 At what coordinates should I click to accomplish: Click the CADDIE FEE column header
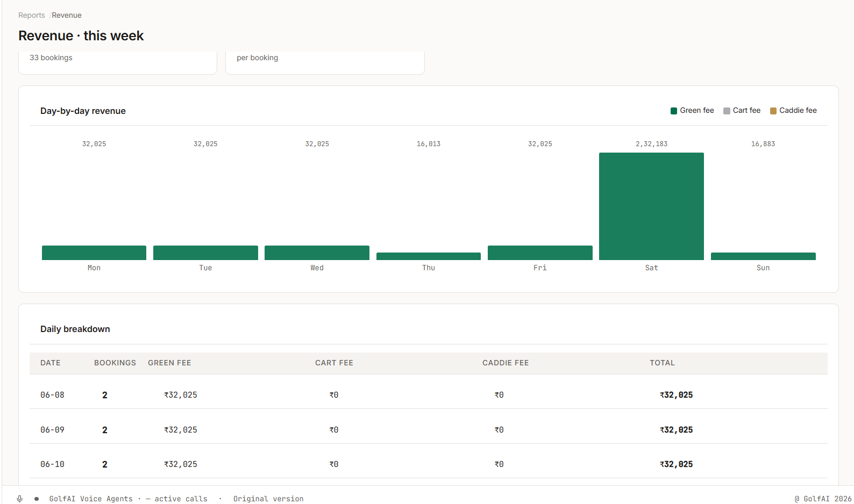(x=506, y=363)
